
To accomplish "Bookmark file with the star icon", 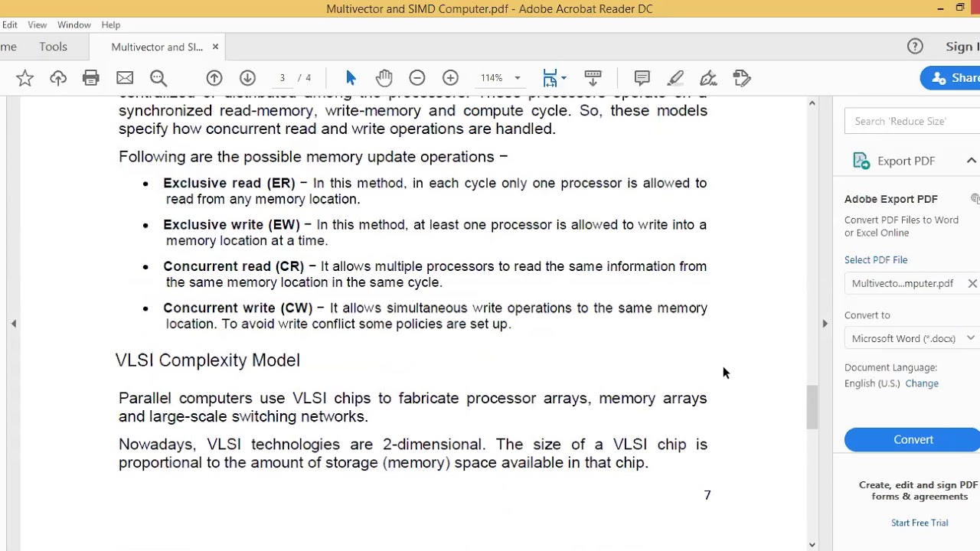I will (x=24, y=78).
